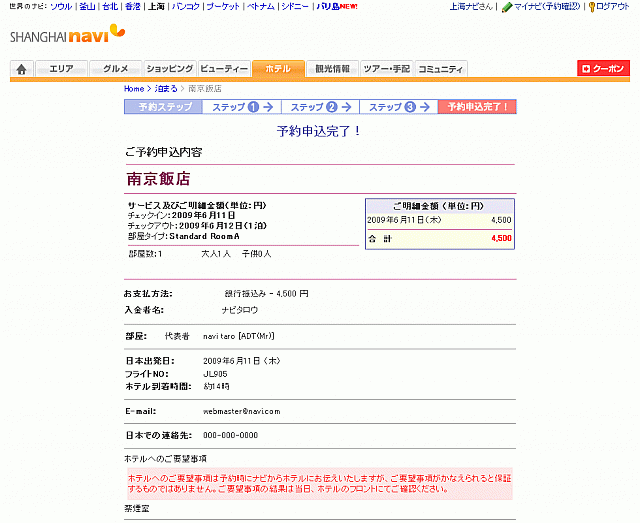
Task: Click the key icon beside ログアウト
Action: pyautogui.click(x=592, y=7)
